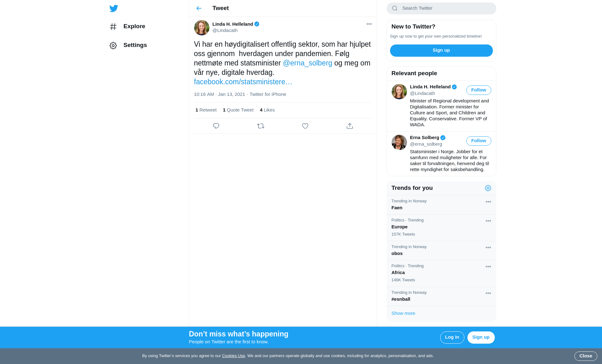Image resolution: width=602 pixels, height=364 pixels.
Task: Open the Europe trend
Action: (441, 228)
